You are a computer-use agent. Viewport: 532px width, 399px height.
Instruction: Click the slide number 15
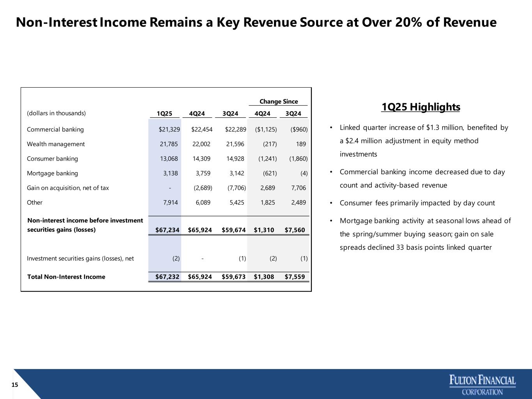pos(15,385)
